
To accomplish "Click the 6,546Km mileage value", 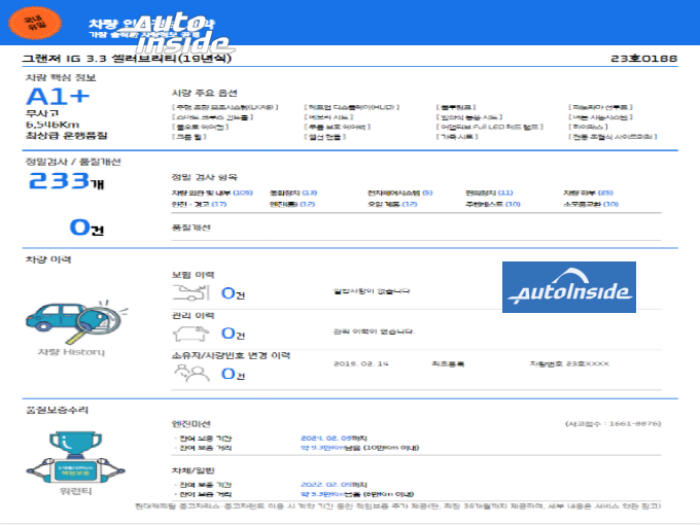I will click(x=52, y=125).
